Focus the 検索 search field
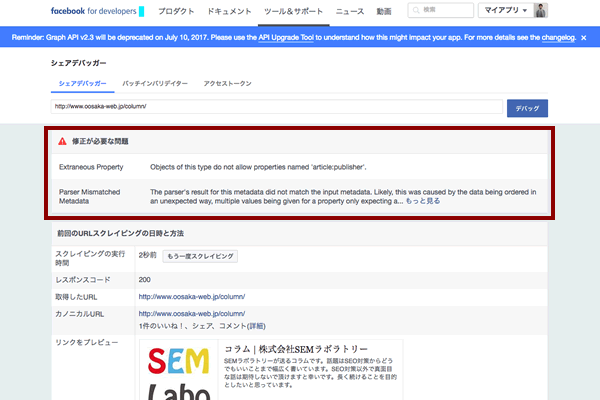Image resolution: width=600 pixels, height=400 pixels. tap(441, 10)
